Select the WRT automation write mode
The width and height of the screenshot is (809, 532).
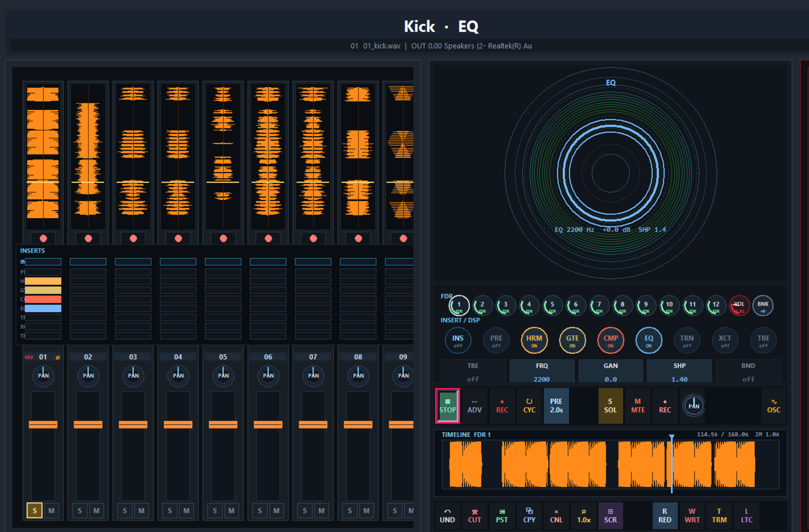[692, 516]
